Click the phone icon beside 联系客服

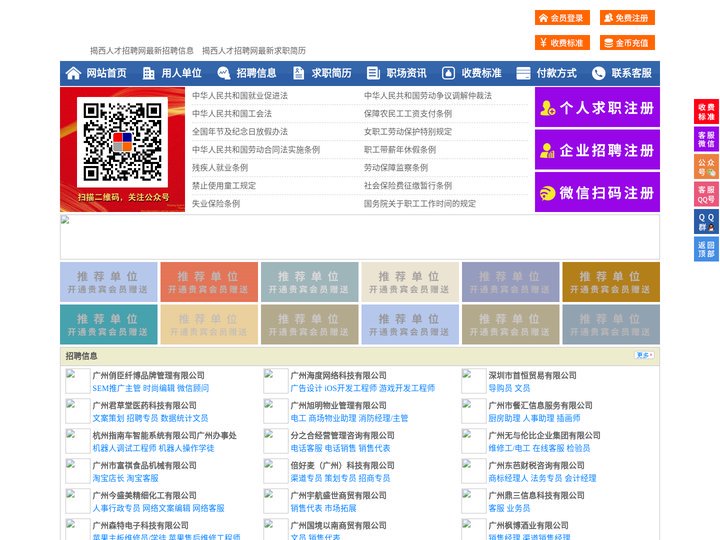click(598, 73)
